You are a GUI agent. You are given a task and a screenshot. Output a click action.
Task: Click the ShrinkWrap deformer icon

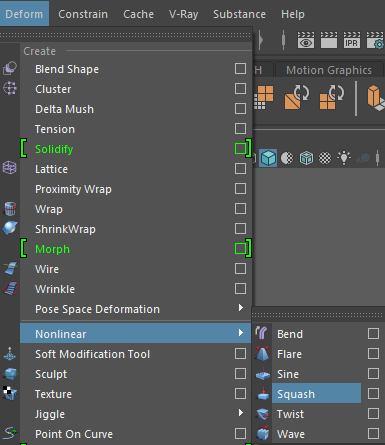(x=10, y=228)
